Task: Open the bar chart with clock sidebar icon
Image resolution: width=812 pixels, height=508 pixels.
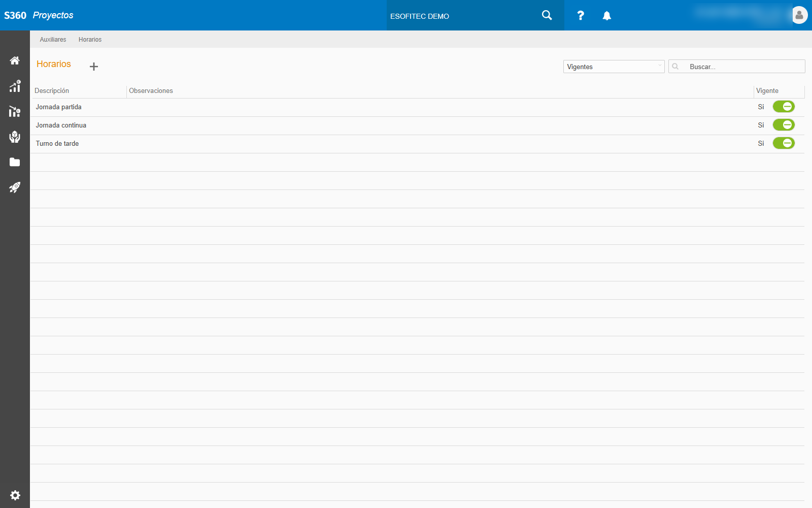Action: (15, 111)
